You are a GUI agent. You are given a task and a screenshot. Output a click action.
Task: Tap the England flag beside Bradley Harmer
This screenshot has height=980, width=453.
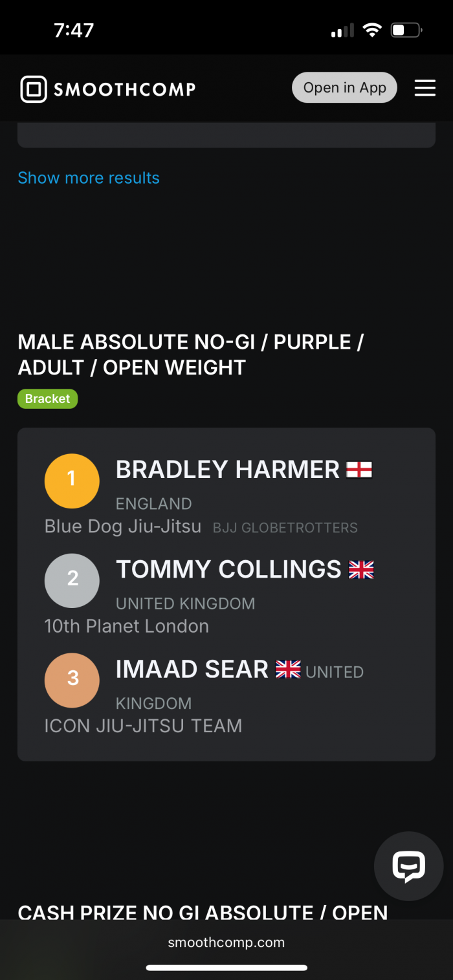(x=359, y=470)
